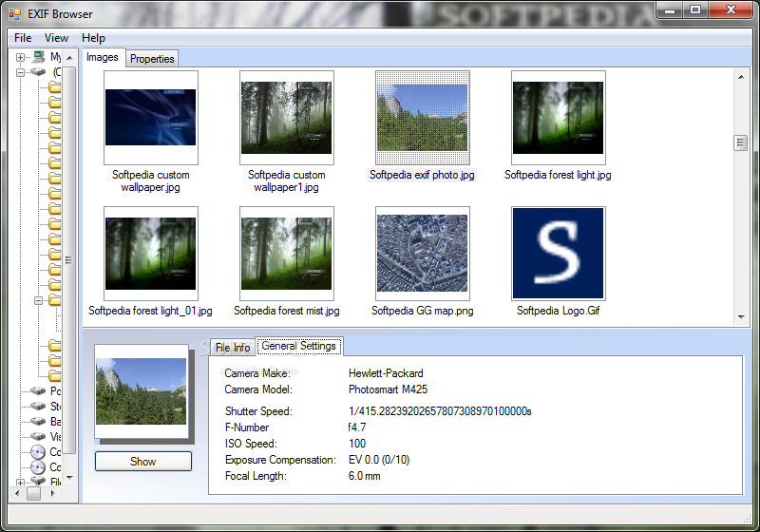The width and height of the screenshot is (760, 532).
Task: Click the 'Softpedia forest mist.jpg' file name label
Action: [x=287, y=311]
